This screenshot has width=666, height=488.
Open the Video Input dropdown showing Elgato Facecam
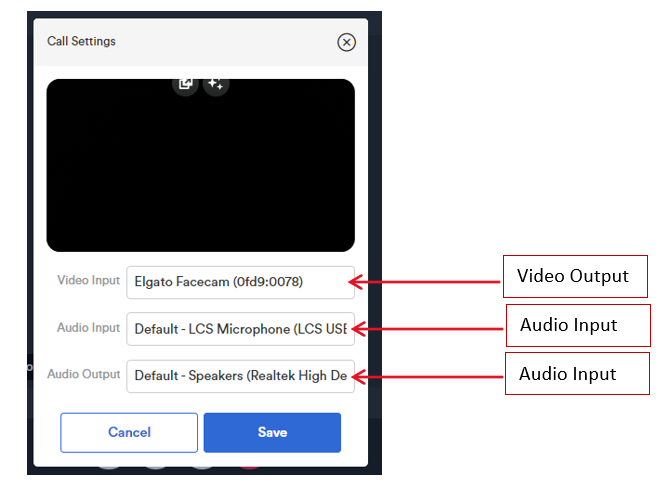(240, 282)
